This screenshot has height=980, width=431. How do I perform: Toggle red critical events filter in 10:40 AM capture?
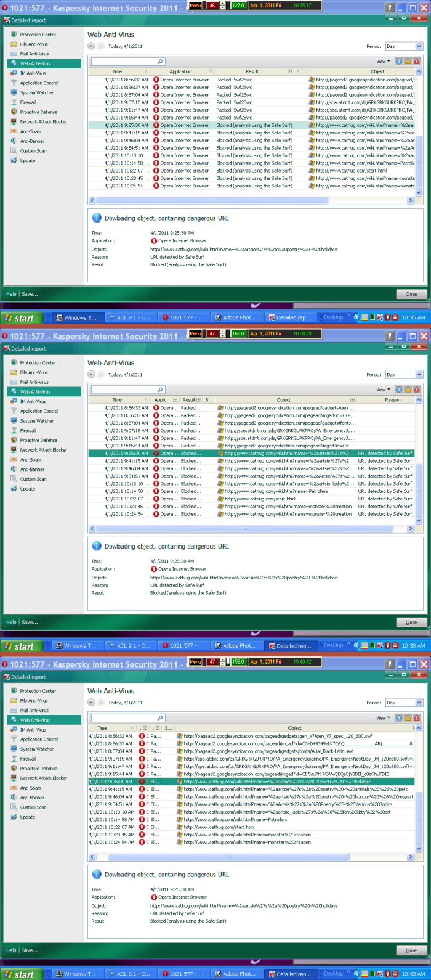tap(416, 718)
